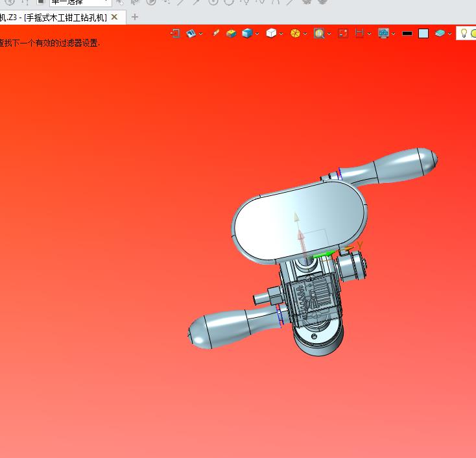
Task: Close the 手摇式木工钳工钻孔机 tab
Action: 114,18
